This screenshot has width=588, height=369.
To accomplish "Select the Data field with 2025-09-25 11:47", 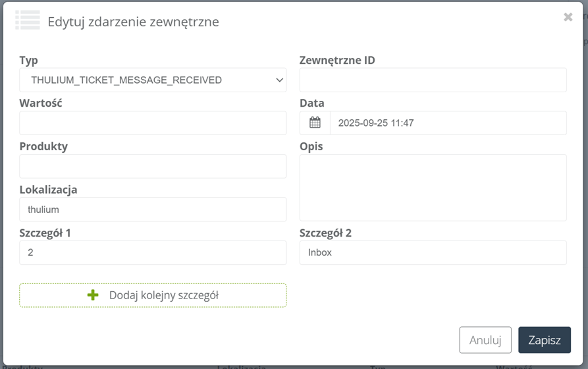I will pyautogui.click(x=448, y=123).
